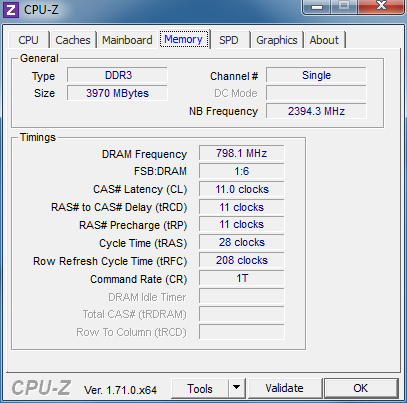Image resolution: width=407 pixels, height=403 pixels.
Task: Click the empty DC Mode field
Action: tap(316, 93)
